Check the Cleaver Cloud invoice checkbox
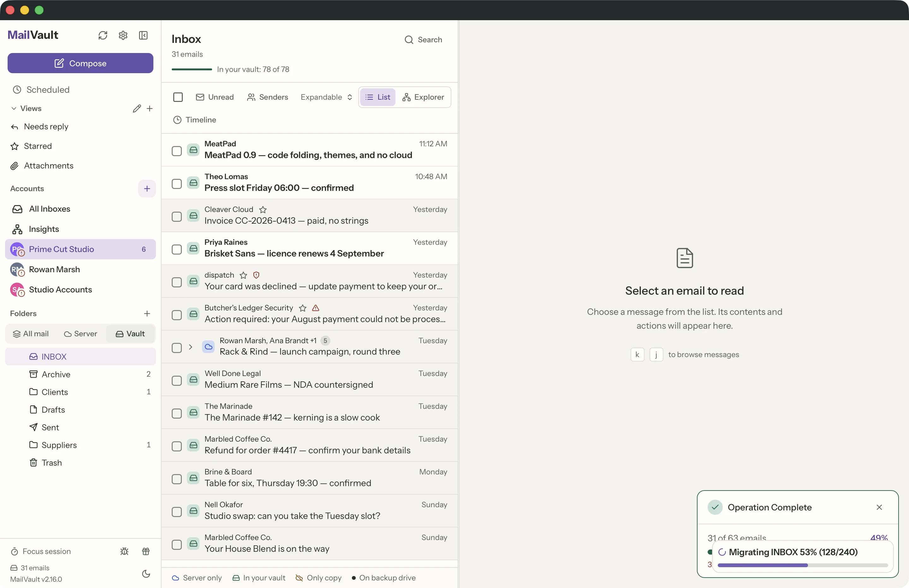909x588 pixels. tap(176, 216)
